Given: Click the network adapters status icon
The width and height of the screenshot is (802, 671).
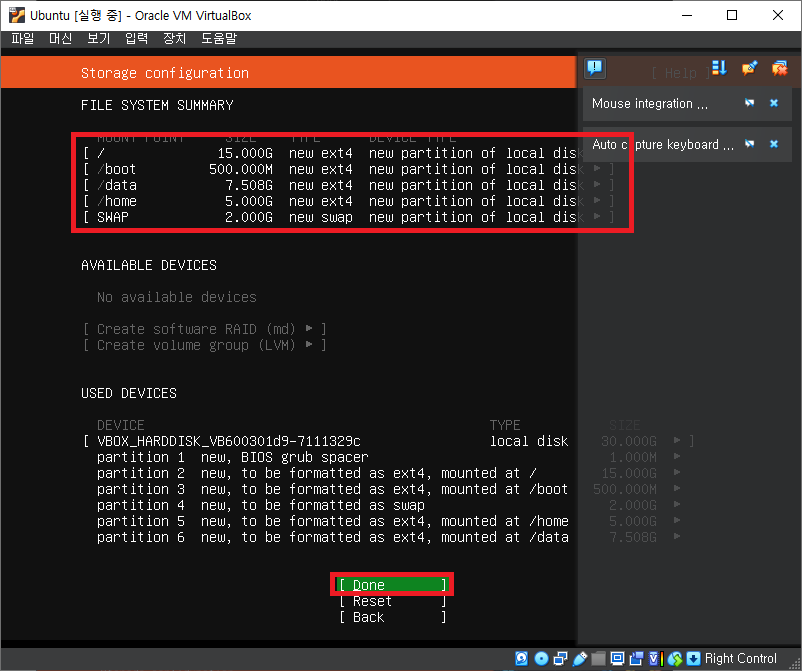Looking at the screenshot, I should [561, 658].
